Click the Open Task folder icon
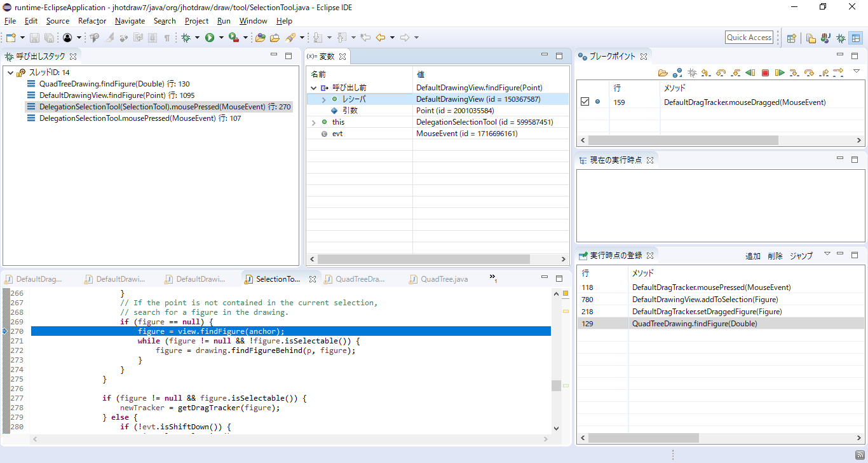This screenshot has height=463, width=868. pyautogui.click(x=275, y=38)
